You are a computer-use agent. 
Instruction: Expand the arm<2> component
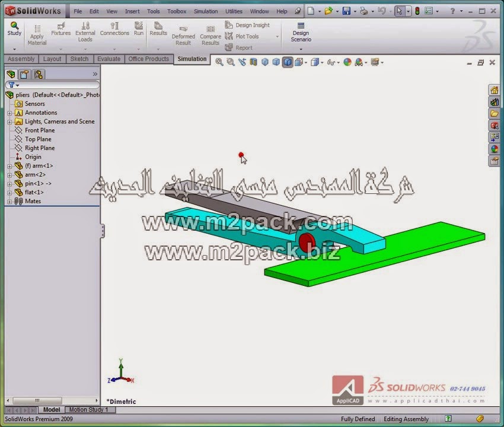tap(9, 175)
